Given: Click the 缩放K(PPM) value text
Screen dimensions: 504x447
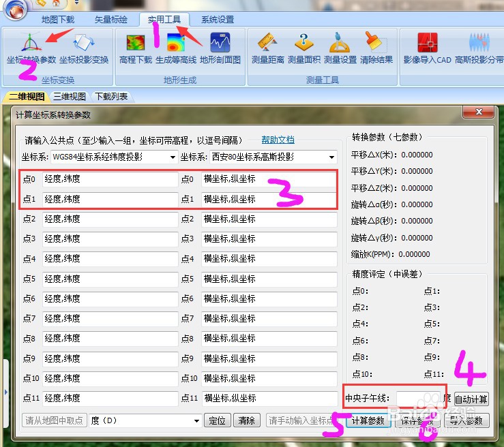Looking at the screenshot, I should [414, 255].
